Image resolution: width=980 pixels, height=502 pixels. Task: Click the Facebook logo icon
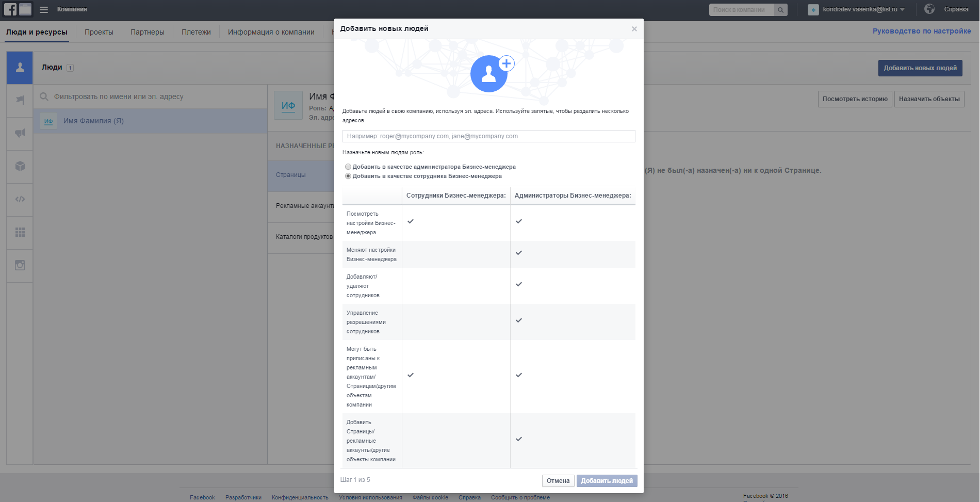point(10,9)
